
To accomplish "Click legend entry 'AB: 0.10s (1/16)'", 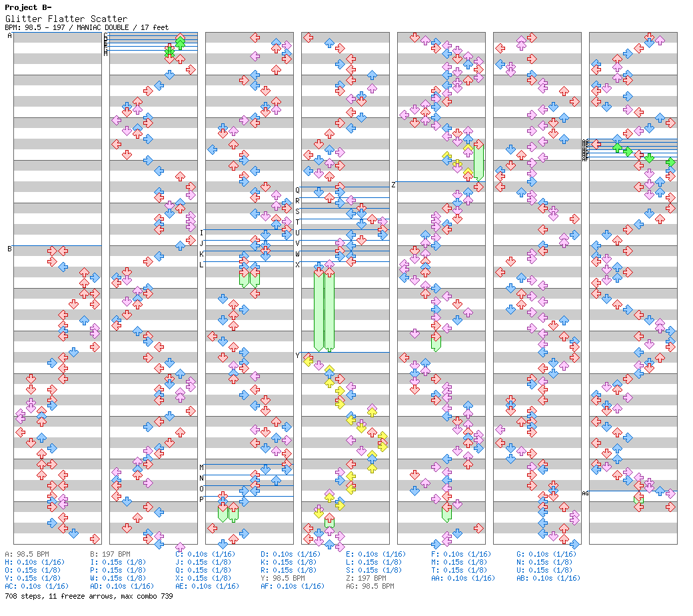I will [548, 578].
